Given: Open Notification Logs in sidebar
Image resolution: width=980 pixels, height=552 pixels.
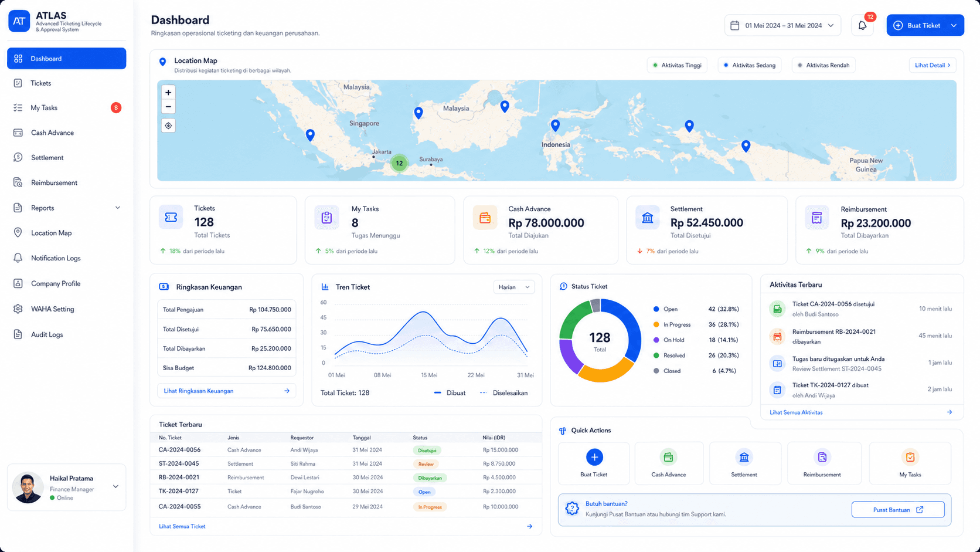Looking at the screenshot, I should pos(66,258).
